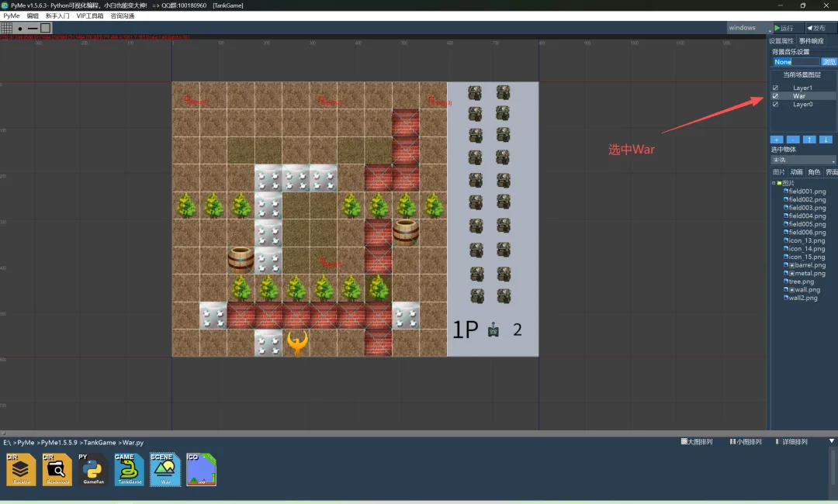Image resolution: width=838 pixels, height=504 pixels.
Task: Select the line tool in toolbar
Action: [x=33, y=28]
